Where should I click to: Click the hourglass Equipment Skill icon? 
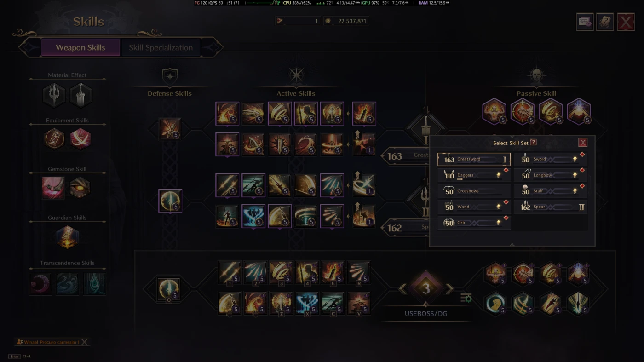pyautogui.click(x=54, y=139)
